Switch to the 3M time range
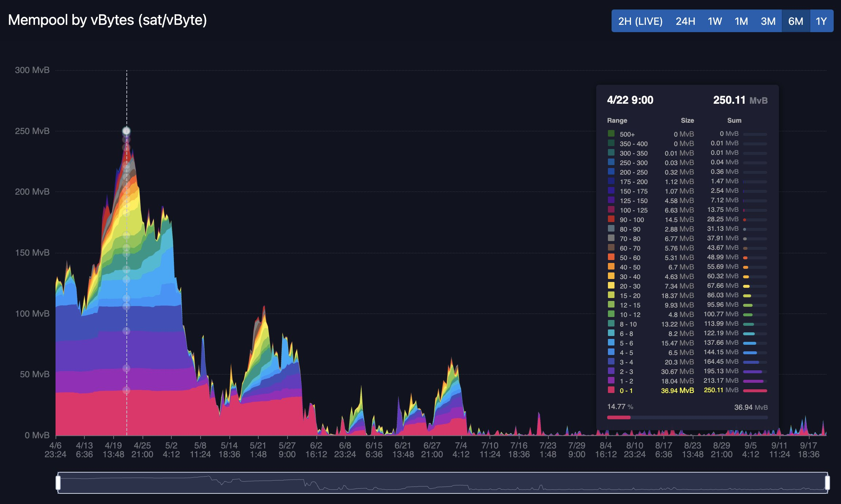The height and width of the screenshot is (504, 841). (x=769, y=22)
